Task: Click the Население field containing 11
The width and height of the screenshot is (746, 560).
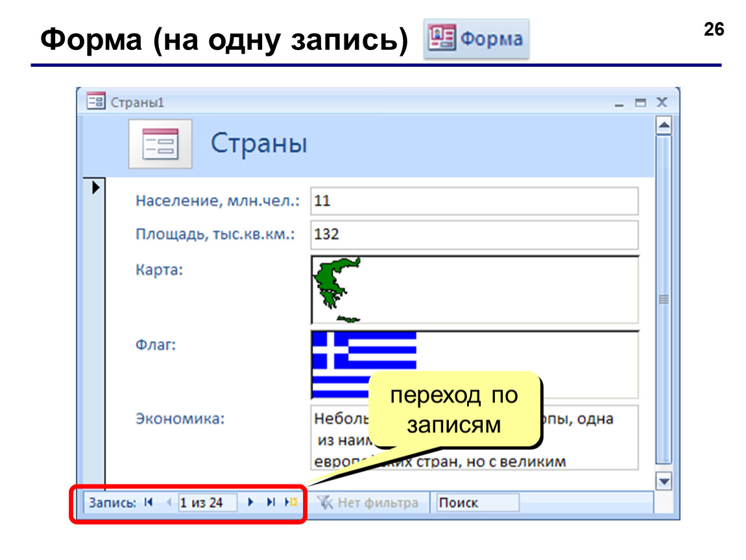Action: coord(474,201)
